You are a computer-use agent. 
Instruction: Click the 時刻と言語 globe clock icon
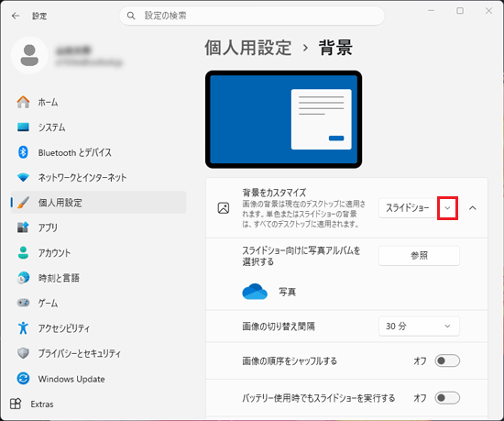(x=23, y=278)
